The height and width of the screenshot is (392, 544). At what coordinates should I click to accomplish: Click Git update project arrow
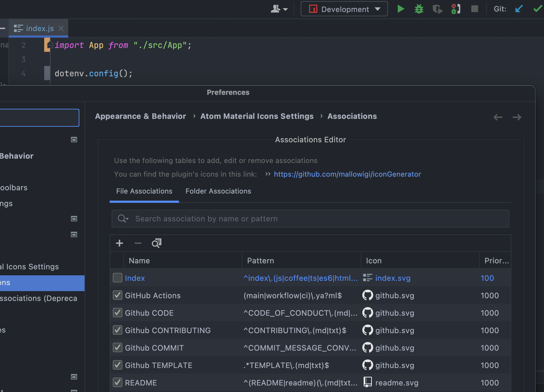(519, 9)
